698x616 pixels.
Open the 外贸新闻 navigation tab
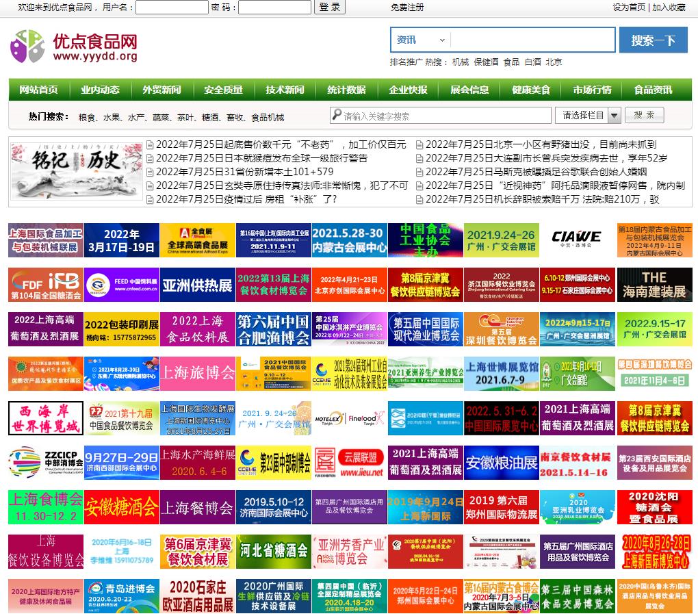coord(161,90)
